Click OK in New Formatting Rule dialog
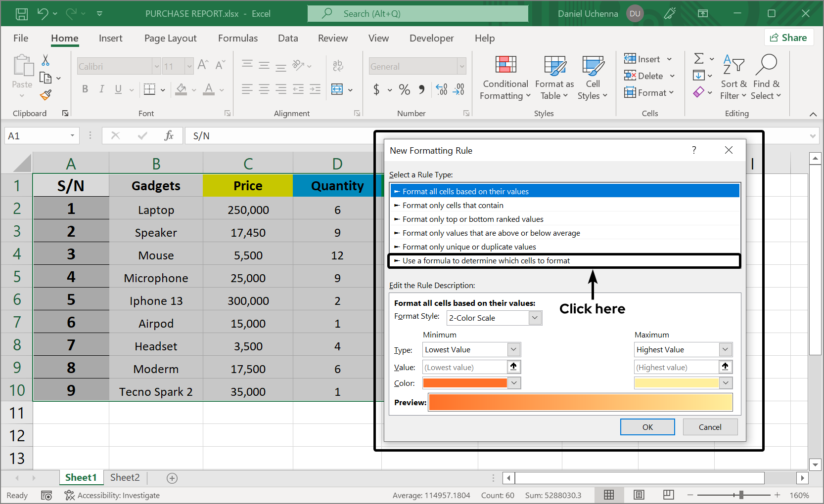The height and width of the screenshot is (504, 824). [x=647, y=426]
